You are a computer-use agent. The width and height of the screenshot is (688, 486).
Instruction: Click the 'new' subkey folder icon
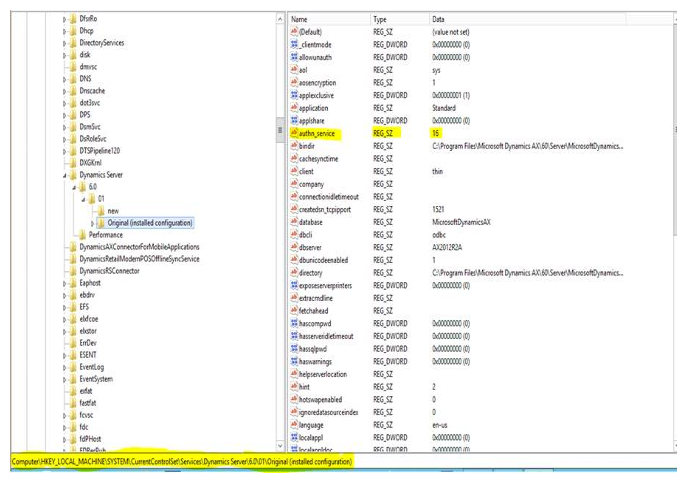click(x=100, y=211)
